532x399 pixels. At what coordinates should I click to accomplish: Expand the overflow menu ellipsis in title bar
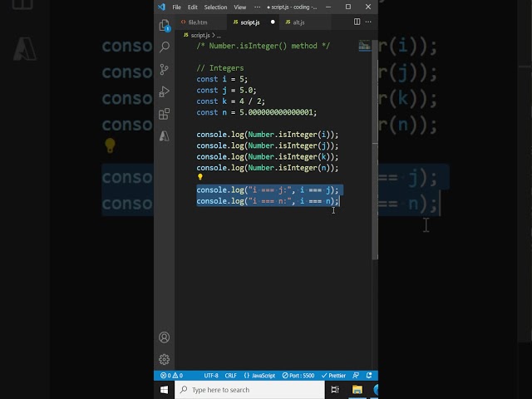pos(258,7)
